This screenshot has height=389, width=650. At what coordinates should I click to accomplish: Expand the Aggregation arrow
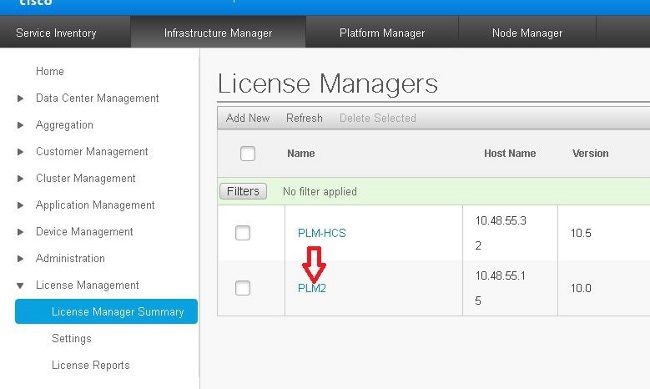pos(20,125)
